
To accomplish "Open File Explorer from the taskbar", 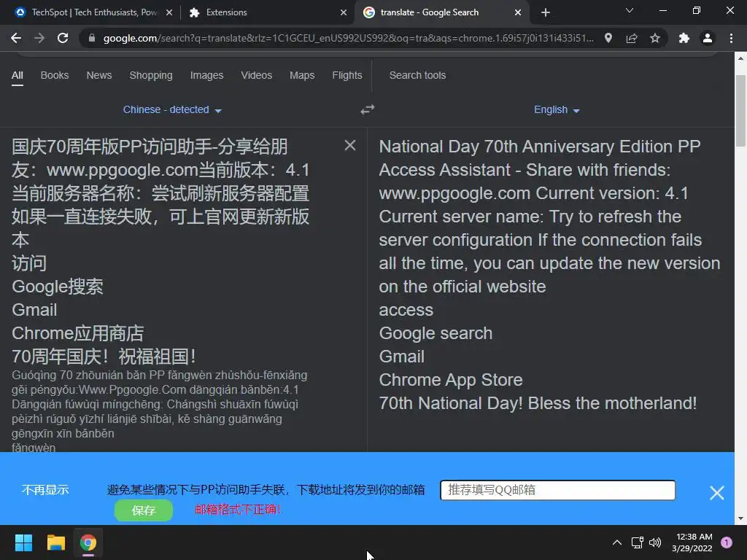I will 55,542.
